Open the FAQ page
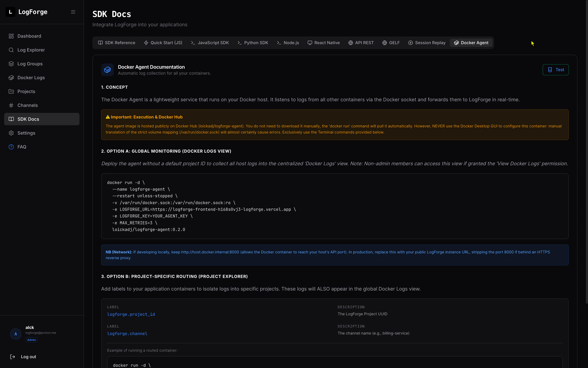The image size is (588, 368). (42, 147)
